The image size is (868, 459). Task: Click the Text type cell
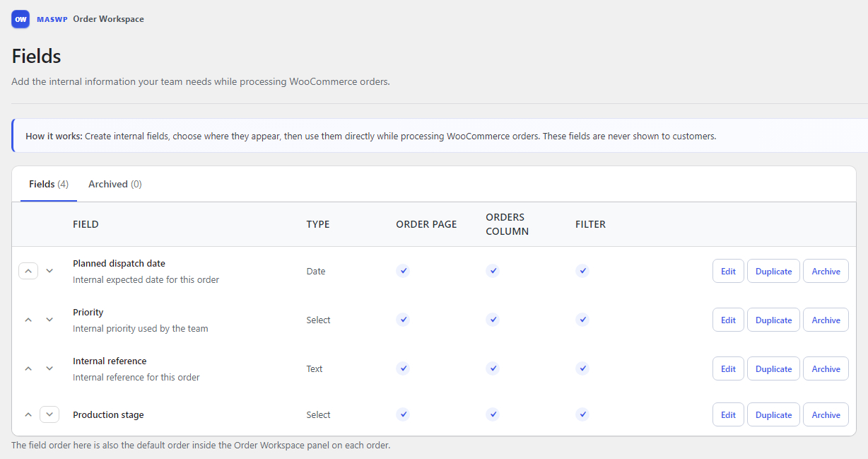[x=315, y=368]
